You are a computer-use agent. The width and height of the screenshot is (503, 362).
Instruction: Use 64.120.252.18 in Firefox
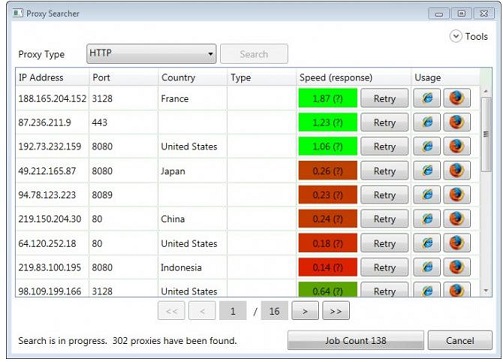(457, 243)
